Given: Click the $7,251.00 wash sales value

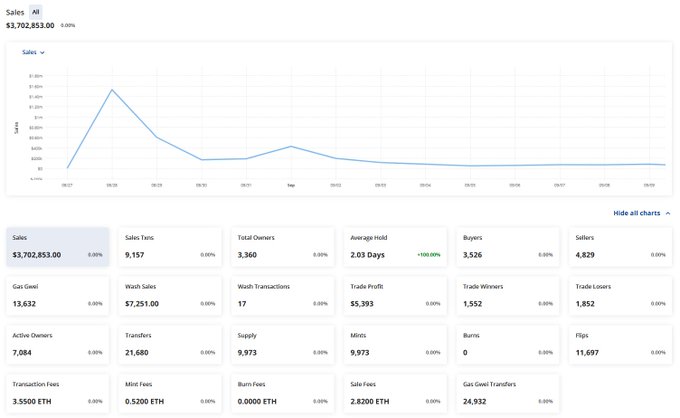Looking at the screenshot, I should [142, 304].
